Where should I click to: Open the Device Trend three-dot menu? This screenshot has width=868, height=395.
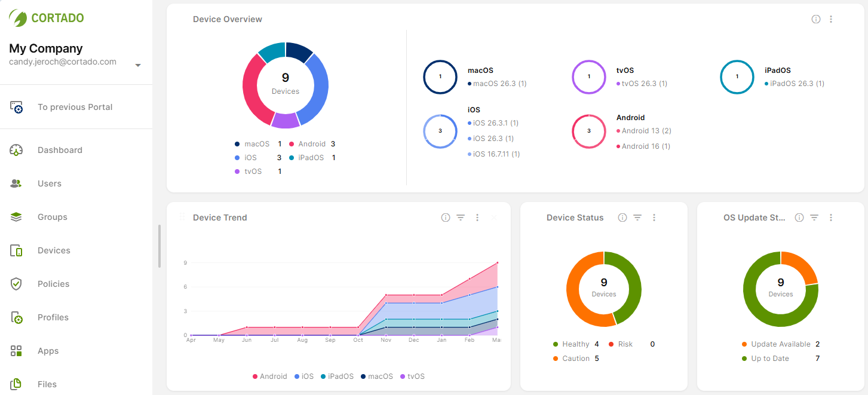pyautogui.click(x=477, y=218)
